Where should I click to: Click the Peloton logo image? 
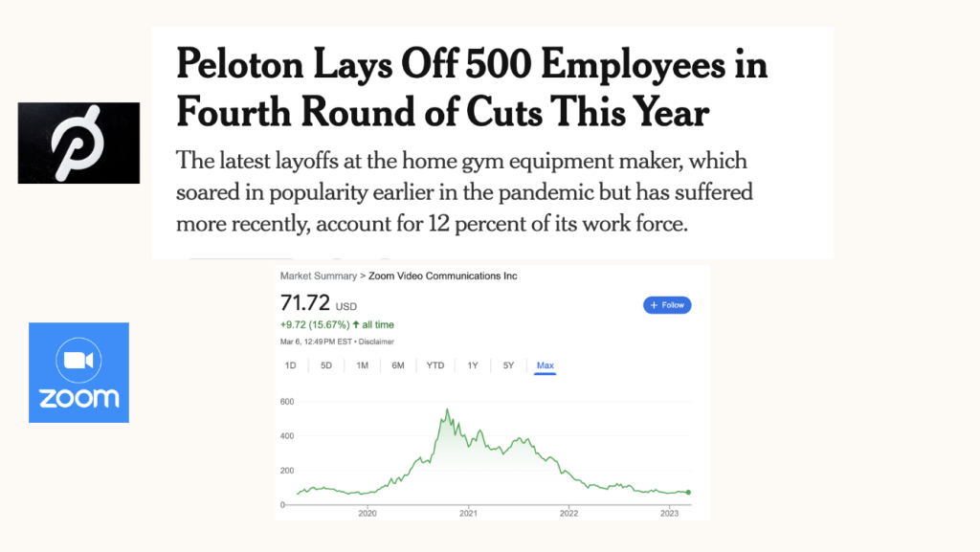click(78, 143)
